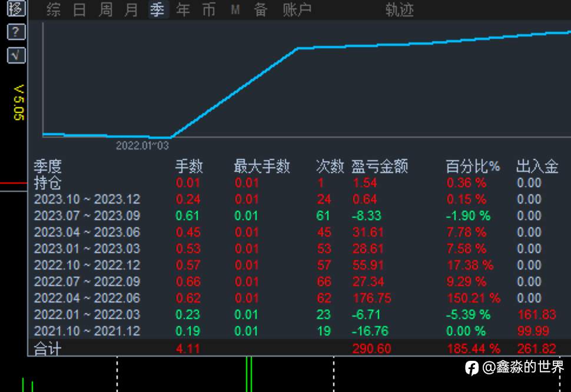Click the highlighted 季 quarterly tab
Image resolution: width=571 pixels, height=392 pixels.
click(x=157, y=9)
